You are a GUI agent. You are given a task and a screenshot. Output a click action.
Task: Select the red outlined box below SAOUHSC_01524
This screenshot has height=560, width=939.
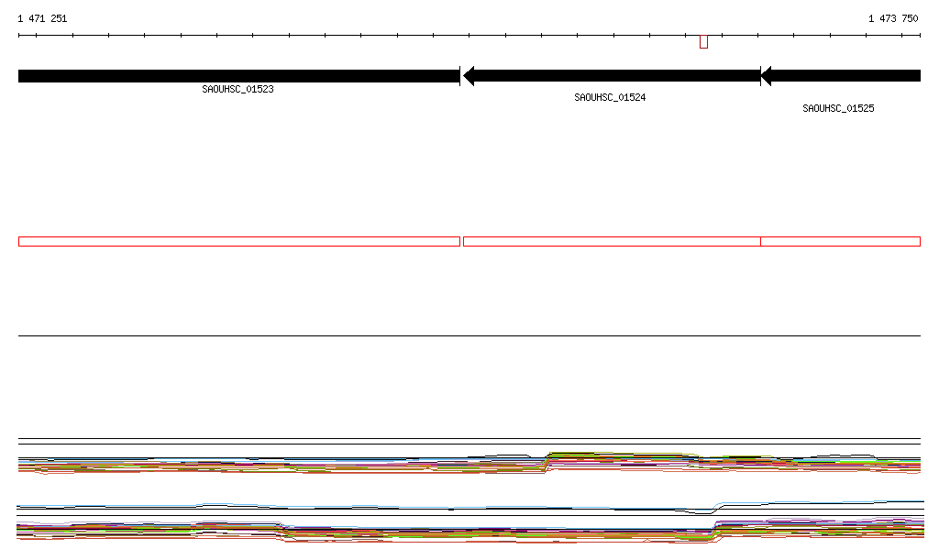[x=612, y=242]
